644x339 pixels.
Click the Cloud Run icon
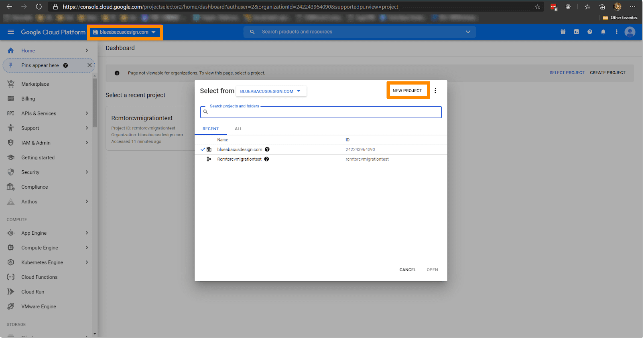coord(11,292)
